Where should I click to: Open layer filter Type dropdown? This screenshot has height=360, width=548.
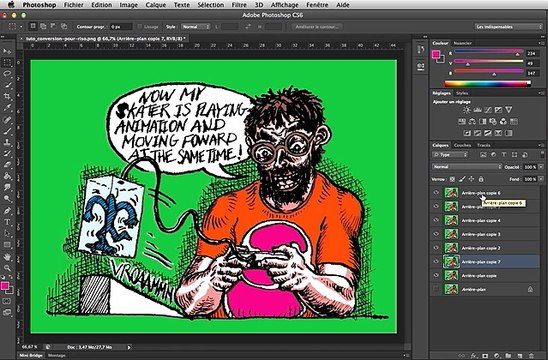click(x=450, y=154)
